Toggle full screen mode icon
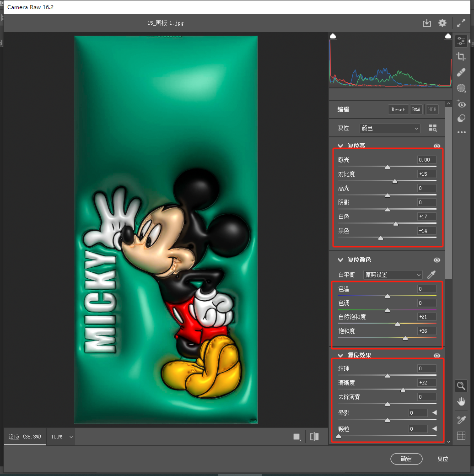This screenshot has height=476, width=474. (461, 23)
